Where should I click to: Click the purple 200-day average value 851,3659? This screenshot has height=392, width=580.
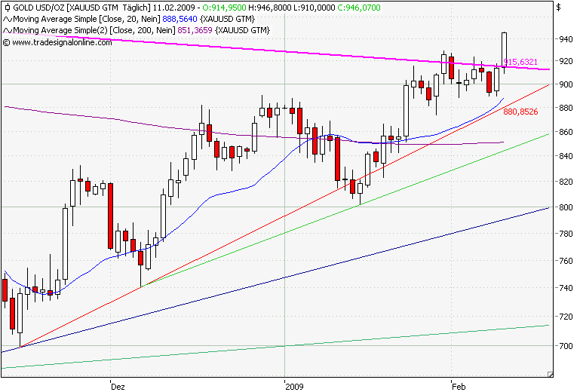point(195,30)
